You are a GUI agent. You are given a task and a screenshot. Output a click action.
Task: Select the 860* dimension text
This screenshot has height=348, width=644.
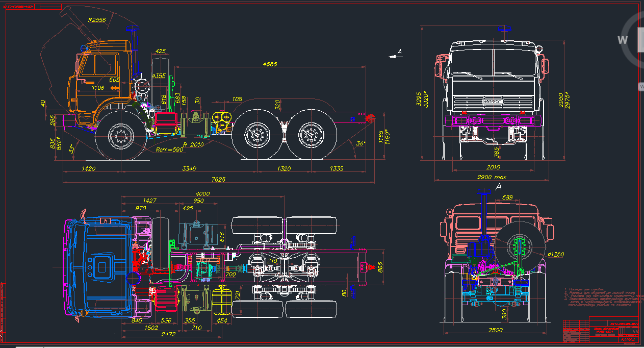pyautogui.click(x=60, y=143)
